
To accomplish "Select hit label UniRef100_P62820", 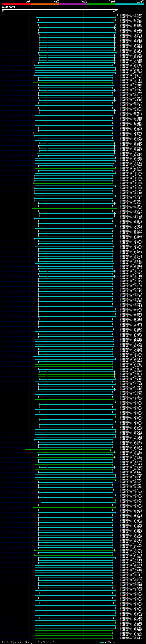I will [131, 239].
